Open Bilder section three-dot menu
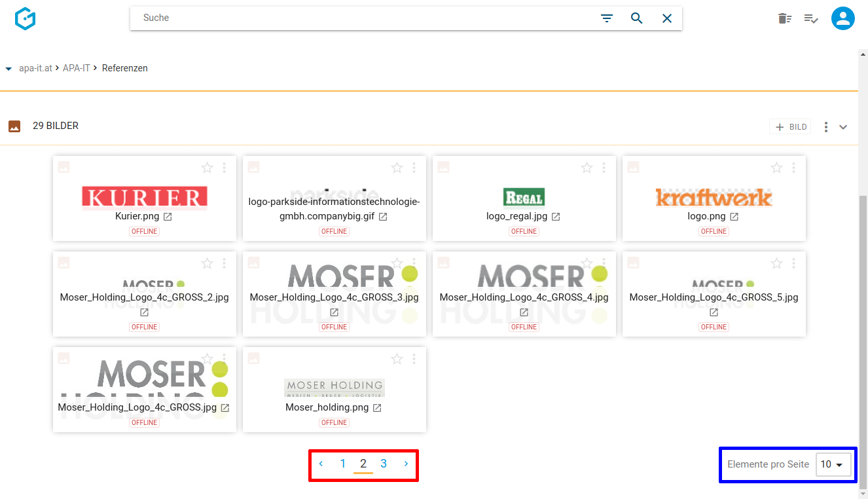Image resolution: width=868 pixels, height=499 pixels. [x=826, y=127]
